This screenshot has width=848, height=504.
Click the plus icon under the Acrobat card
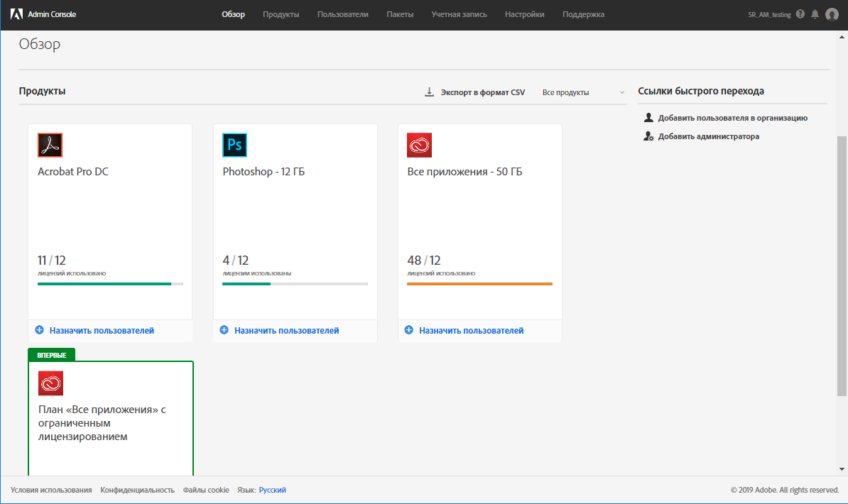click(41, 330)
